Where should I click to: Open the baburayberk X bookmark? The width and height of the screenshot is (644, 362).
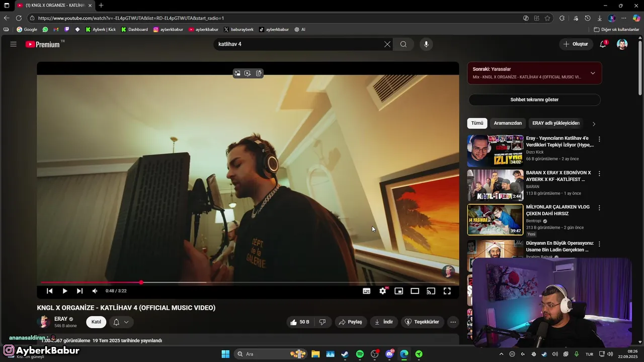238,30
